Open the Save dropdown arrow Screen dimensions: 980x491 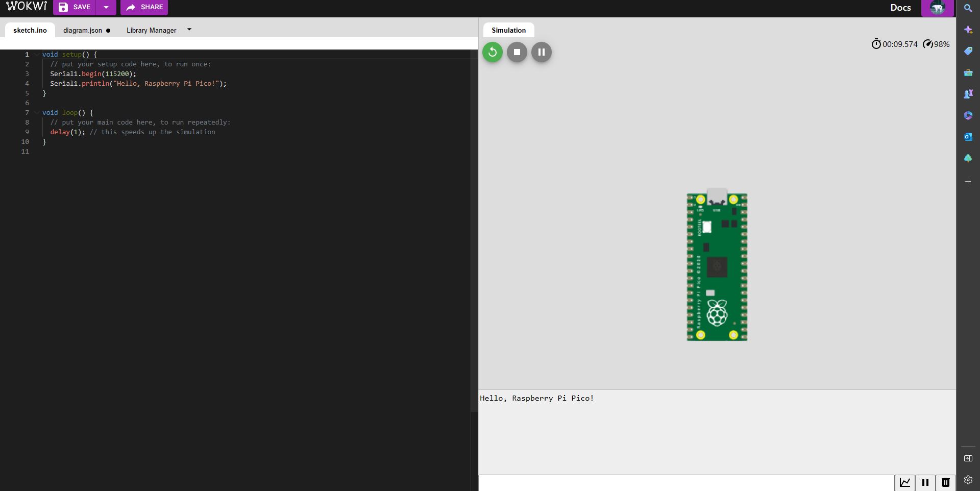click(106, 7)
